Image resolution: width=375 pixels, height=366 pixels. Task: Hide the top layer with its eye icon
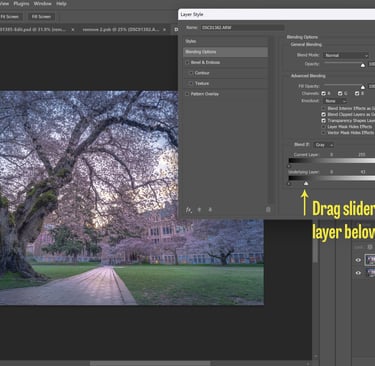[358, 260]
